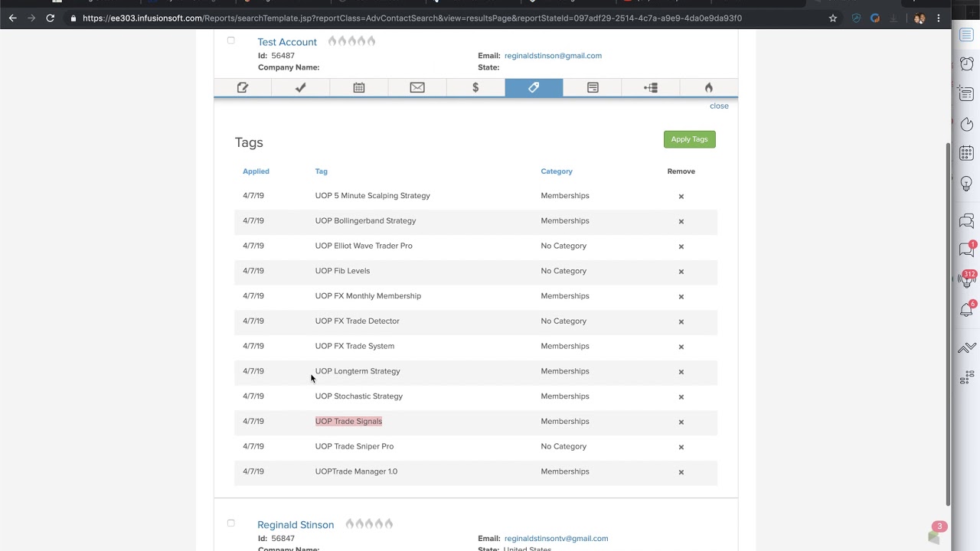
Task: Open the campaign sequence tab icon
Action: coord(651,88)
